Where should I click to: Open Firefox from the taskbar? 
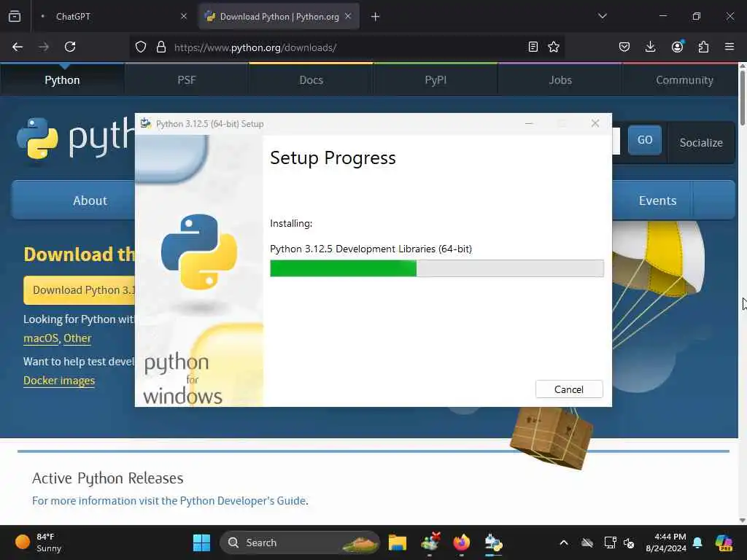pyautogui.click(x=461, y=542)
